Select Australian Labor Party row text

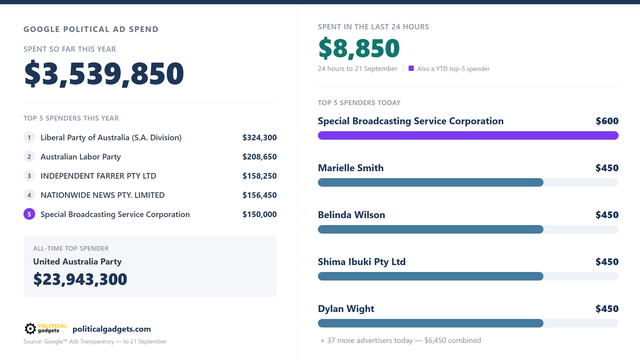pyautogui.click(x=80, y=157)
